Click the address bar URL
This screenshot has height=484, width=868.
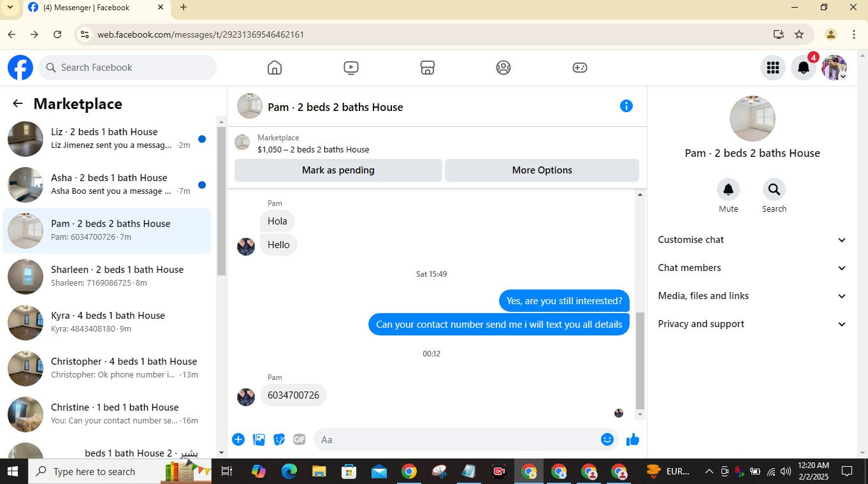tap(201, 34)
